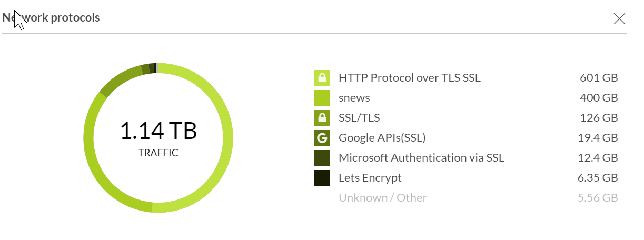Open the Google APIs(SSL) entry

pyautogui.click(x=382, y=138)
